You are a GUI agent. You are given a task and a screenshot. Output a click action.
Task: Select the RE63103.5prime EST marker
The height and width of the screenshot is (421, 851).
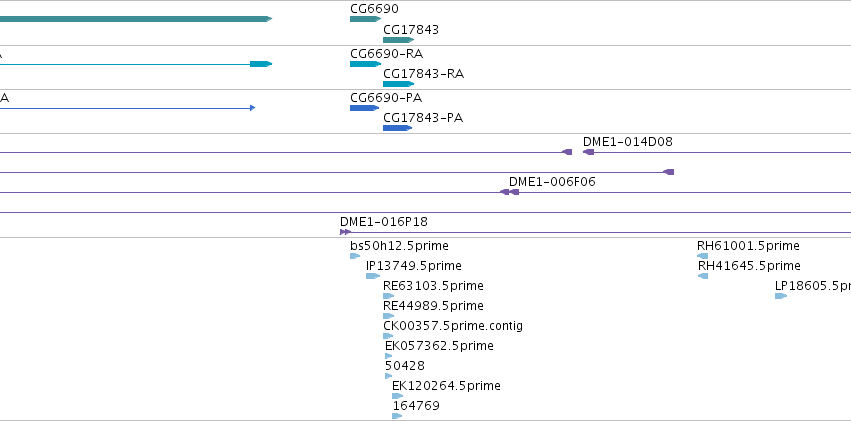389,296
